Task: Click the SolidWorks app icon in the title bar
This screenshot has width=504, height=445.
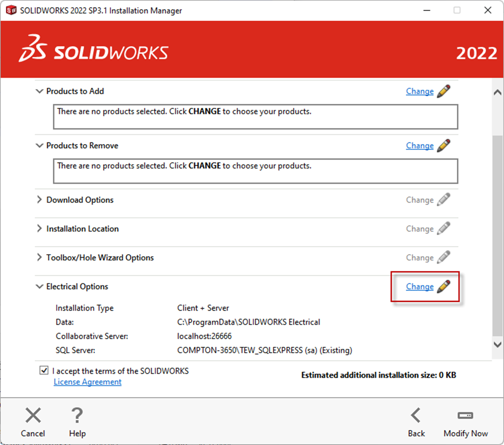Action: (x=10, y=10)
